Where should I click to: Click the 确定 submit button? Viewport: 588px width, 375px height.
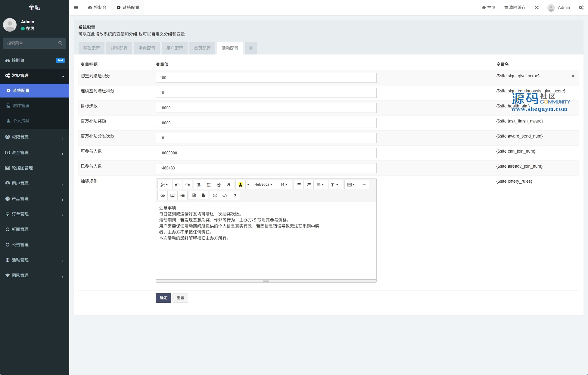163,298
